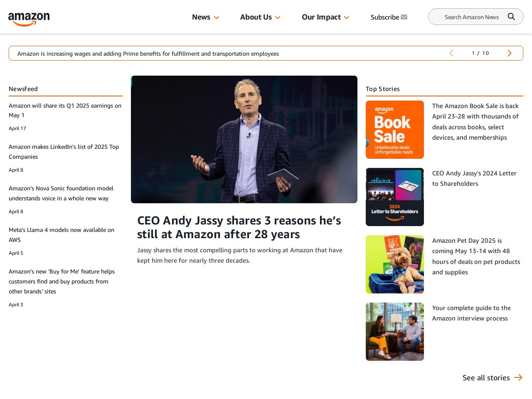Go to next ticker headline arrow
The height and width of the screenshot is (399, 532).
[x=510, y=53]
